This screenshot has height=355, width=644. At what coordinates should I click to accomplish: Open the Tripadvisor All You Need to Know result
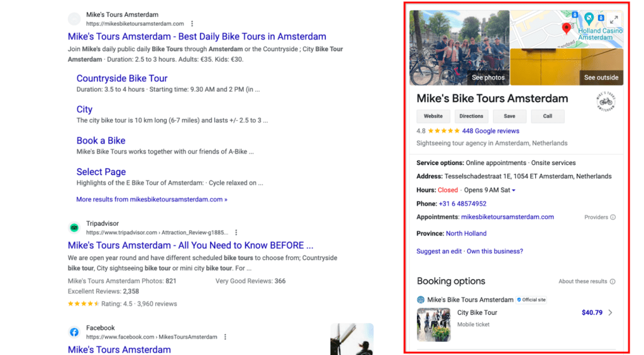[191, 245]
